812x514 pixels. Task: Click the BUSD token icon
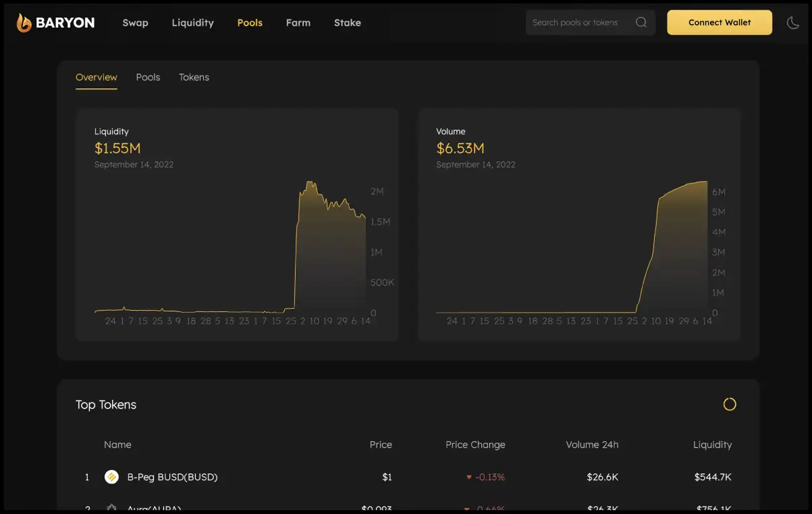111,477
